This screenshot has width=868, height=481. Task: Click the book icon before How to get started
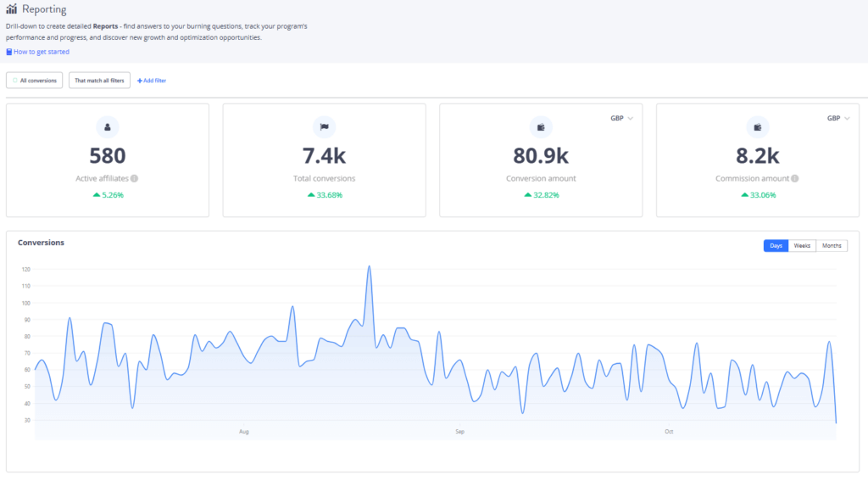tap(8, 52)
